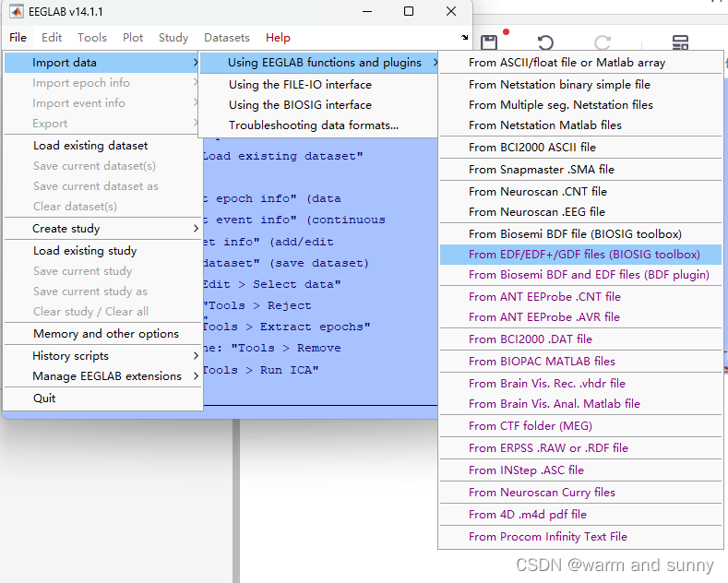This screenshot has width=728, height=583.
Task: Open Troubleshooting data formats
Action: tap(318, 125)
